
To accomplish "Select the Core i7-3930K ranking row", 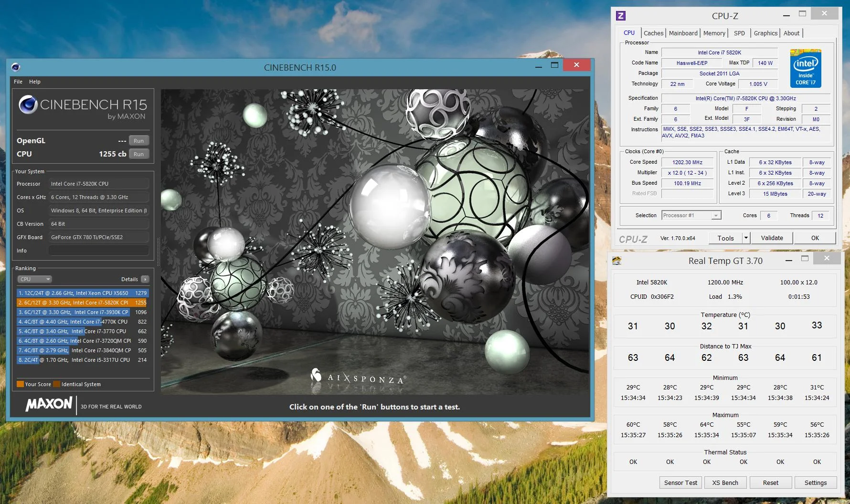I will [83, 312].
